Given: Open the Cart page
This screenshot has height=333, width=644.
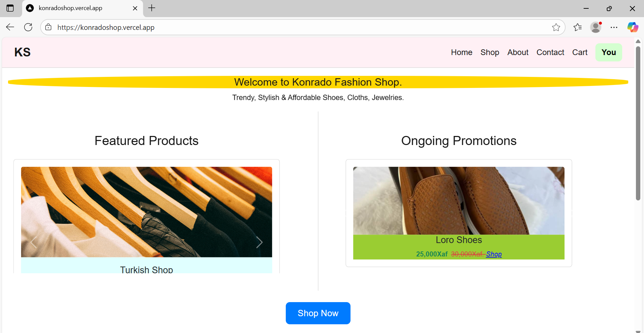Looking at the screenshot, I should click(x=580, y=52).
